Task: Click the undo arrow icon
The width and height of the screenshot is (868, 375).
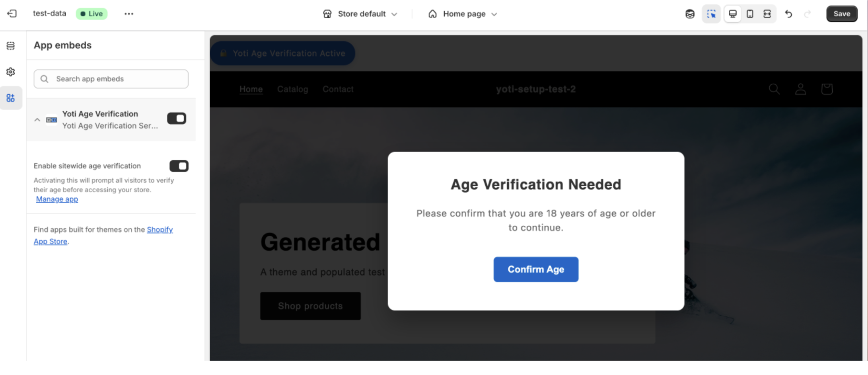Action: [x=788, y=14]
